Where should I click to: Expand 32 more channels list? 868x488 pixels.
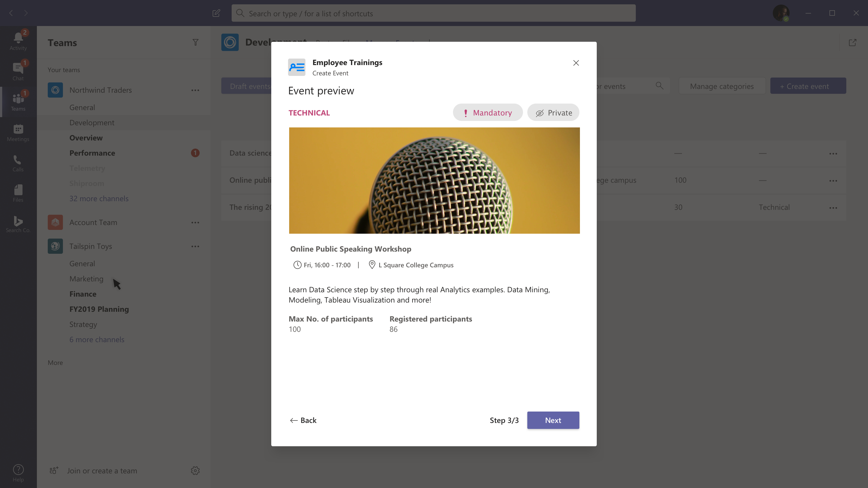pyautogui.click(x=99, y=198)
